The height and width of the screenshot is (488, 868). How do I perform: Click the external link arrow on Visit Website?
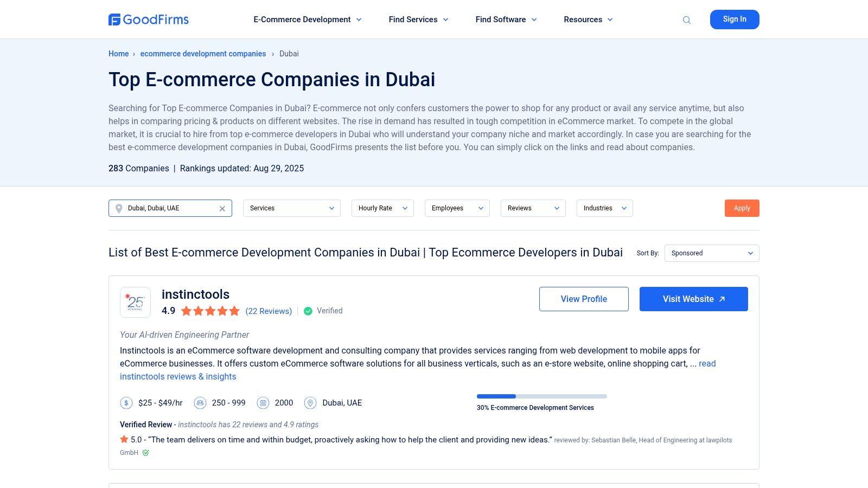click(x=722, y=299)
